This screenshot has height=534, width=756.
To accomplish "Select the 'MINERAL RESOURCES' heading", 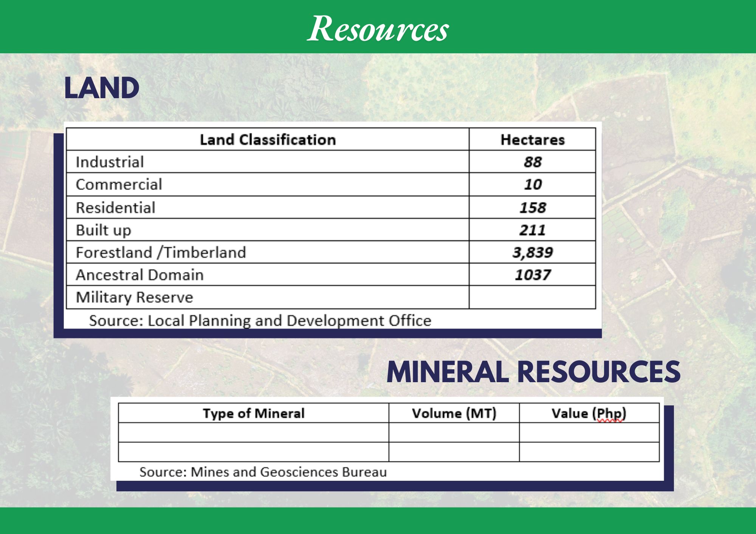I will 533,372.
